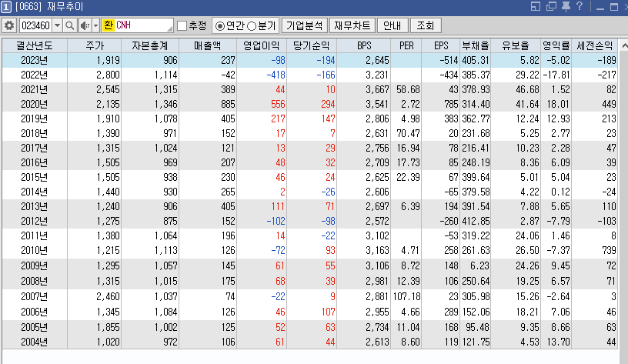Select the 2018년 row label
The image size is (628, 364).
35,133
